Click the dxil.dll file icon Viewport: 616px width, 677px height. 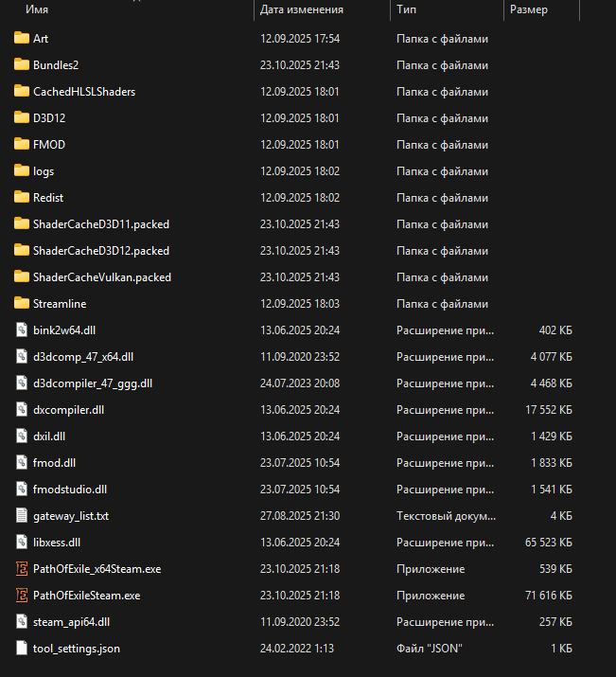(x=22, y=436)
